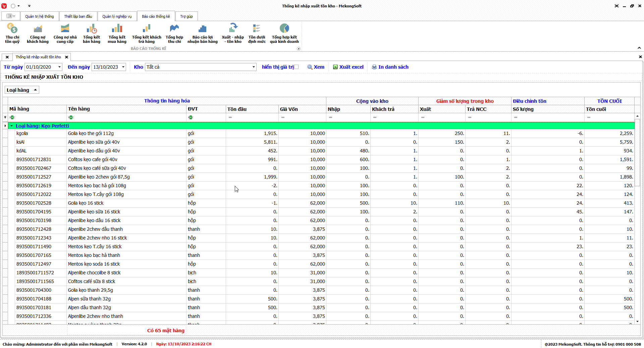This screenshot has height=348, width=644.
Task: Open Tổng kết bán hàng report
Action: click(x=92, y=33)
